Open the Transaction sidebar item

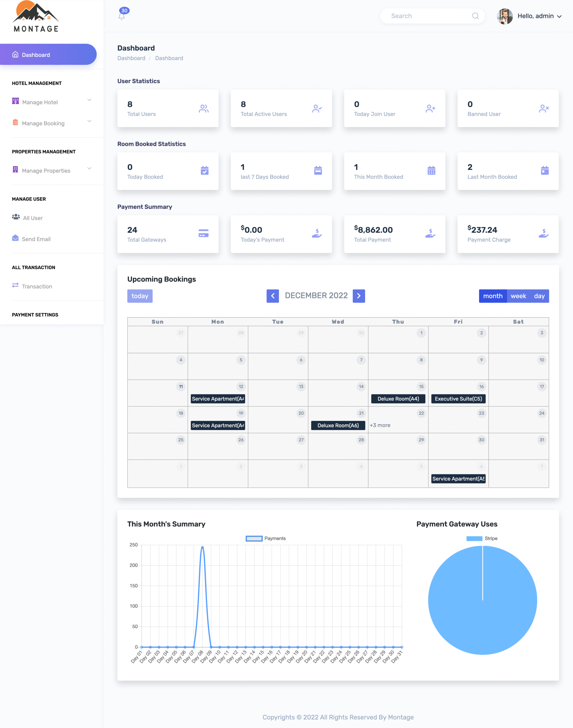(x=37, y=286)
